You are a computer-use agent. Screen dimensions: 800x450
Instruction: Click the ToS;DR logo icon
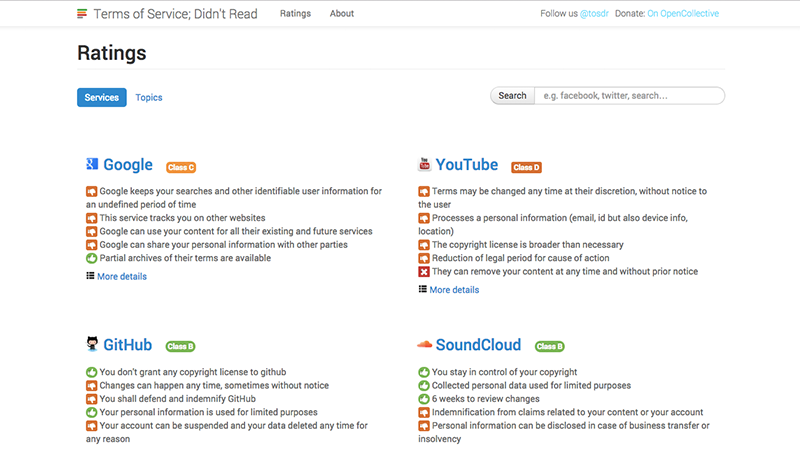pyautogui.click(x=82, y=14)
